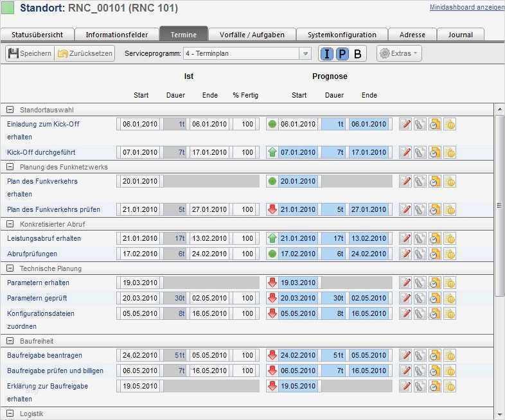
Task: Click green up arrow status for Leistungsabruf erhalten
Action: 272,238
